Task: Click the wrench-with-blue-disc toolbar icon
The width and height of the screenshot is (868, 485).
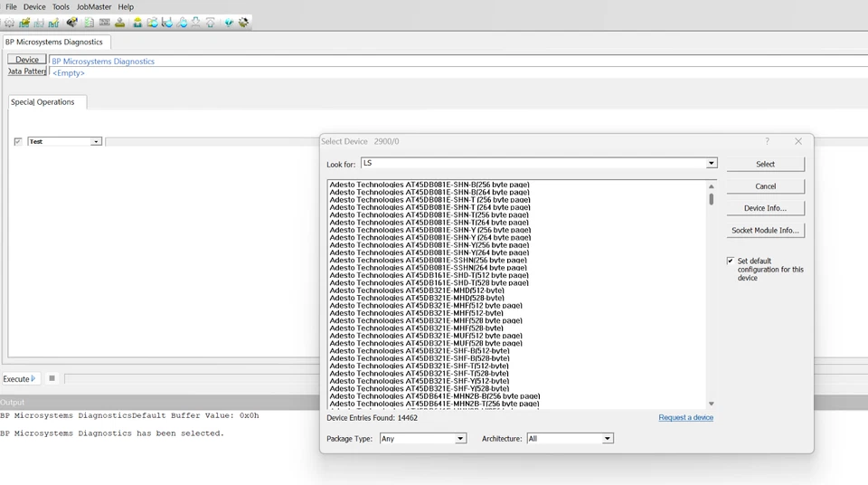Action: pyautogui.click(x=182, y=23)
